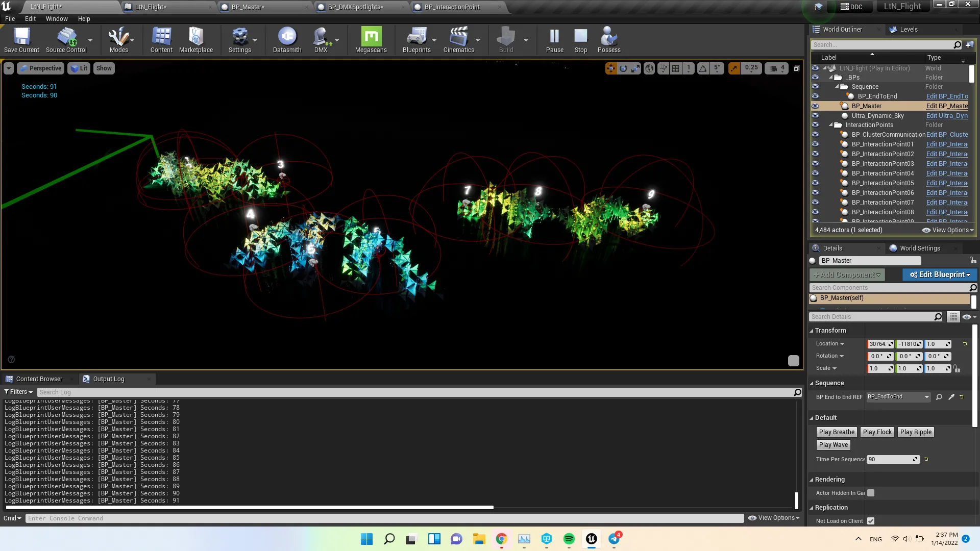Viewport: 980px width, 551px height.
Task: Toggle Net Load on Client checkbox
Action: click(871, 521)
